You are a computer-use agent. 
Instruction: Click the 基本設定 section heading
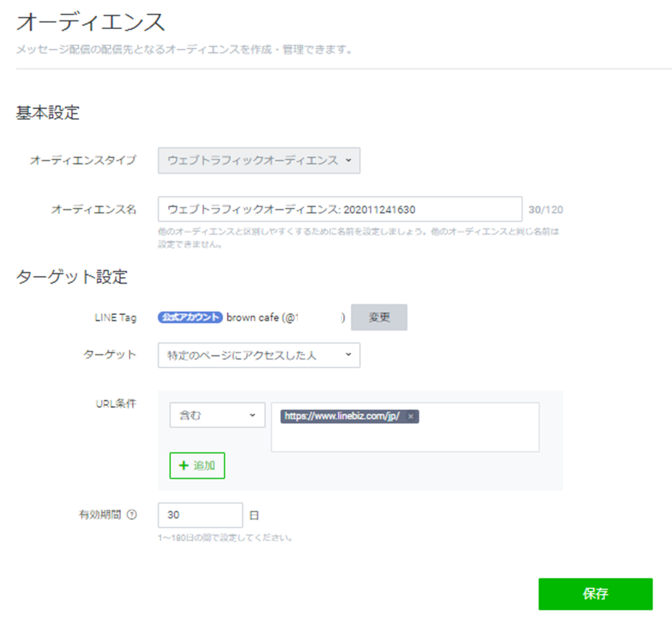[x=47, y=113]
